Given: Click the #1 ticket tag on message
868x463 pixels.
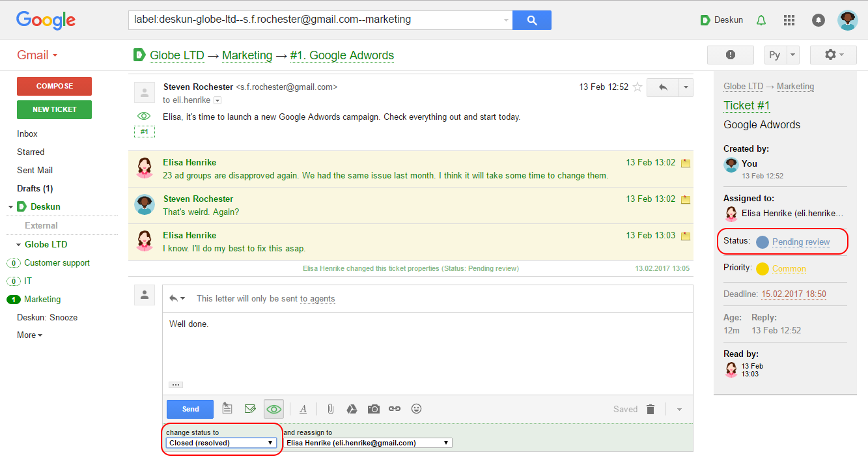Looking at the screenshot, I should pyautogui.click(x=144, y=132).
